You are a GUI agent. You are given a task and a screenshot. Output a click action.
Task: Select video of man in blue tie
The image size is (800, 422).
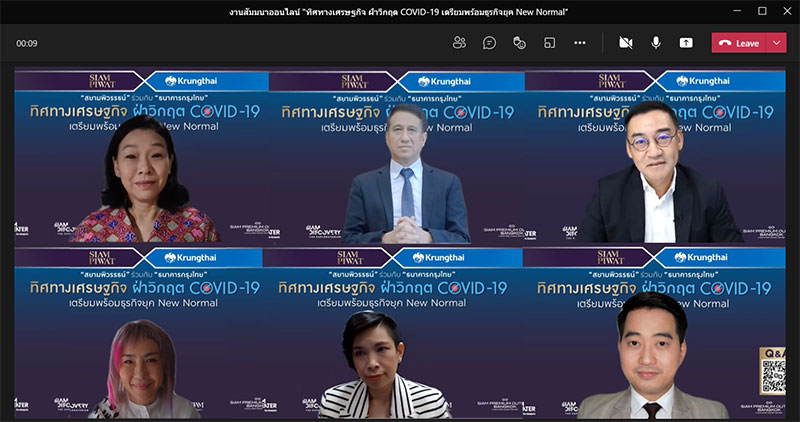pos(397,156)
